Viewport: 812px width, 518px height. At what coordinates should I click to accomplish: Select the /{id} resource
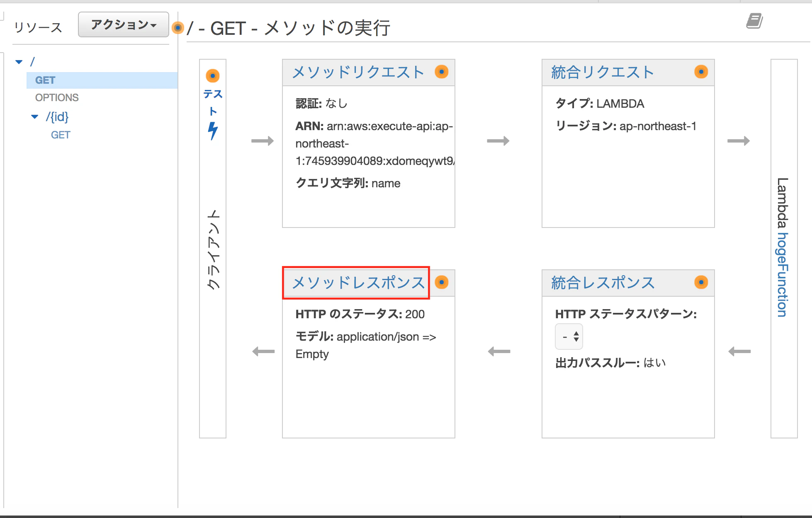click(57, 117)
